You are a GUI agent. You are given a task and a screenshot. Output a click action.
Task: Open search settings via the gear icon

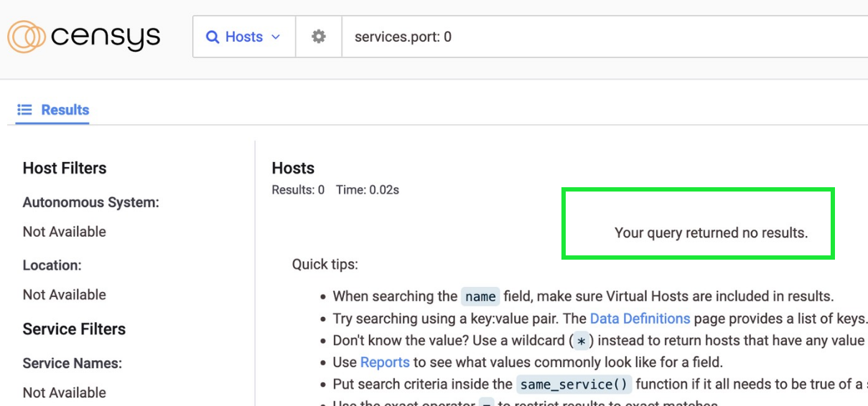coord(319,37)
